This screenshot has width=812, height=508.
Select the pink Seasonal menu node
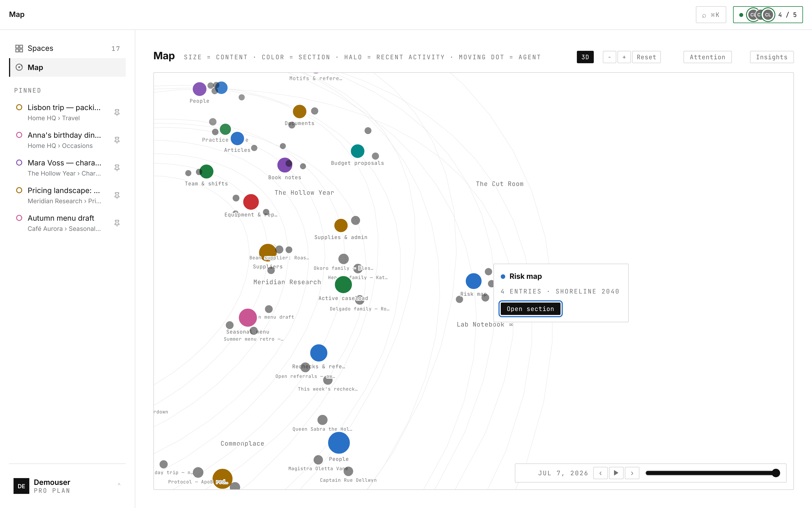click(248, 317)
